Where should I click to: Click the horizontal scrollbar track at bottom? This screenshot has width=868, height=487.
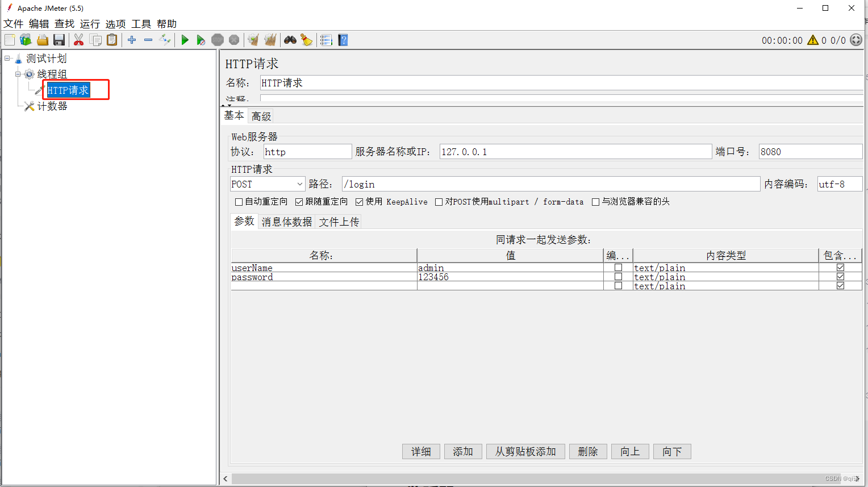(540, 479)
